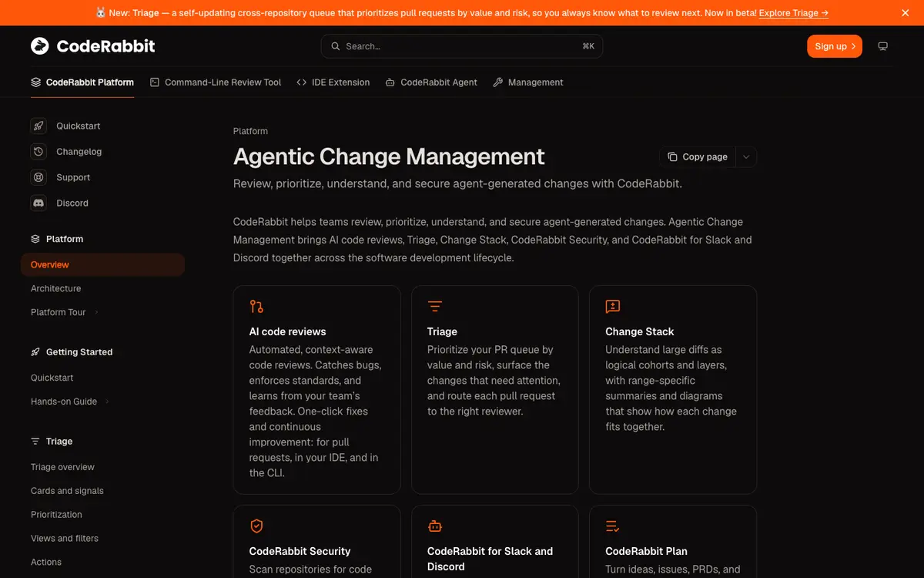Click the magnifier icon in search bar
Screen dimensions: 924x578
pyautogui.click(x=336, y=46)
